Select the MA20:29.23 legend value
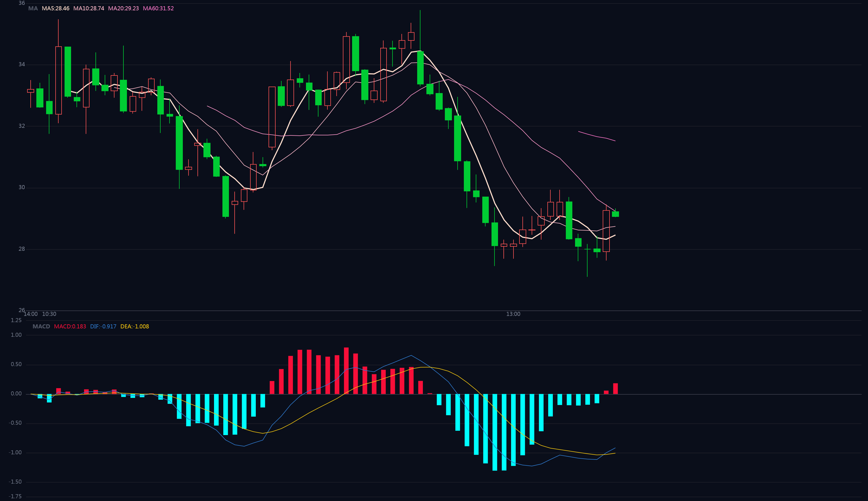 [x=123, y=8]
